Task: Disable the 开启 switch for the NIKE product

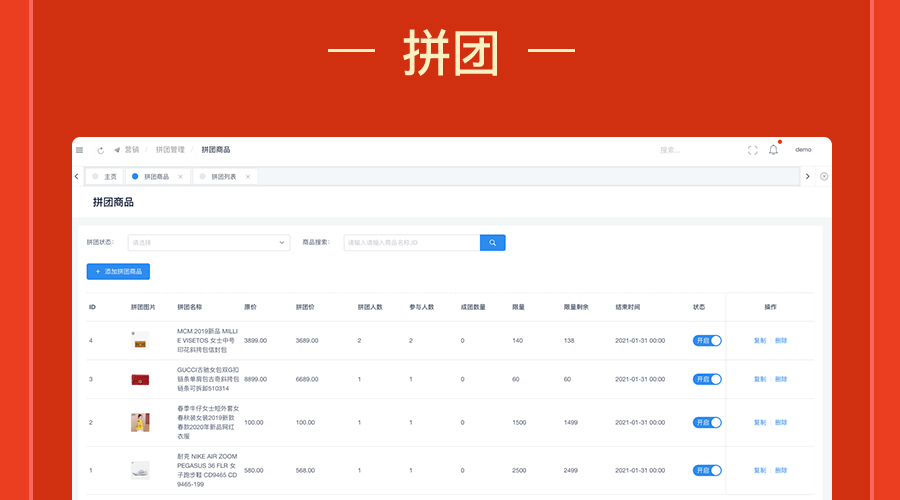Action: [x=707, y=470]
